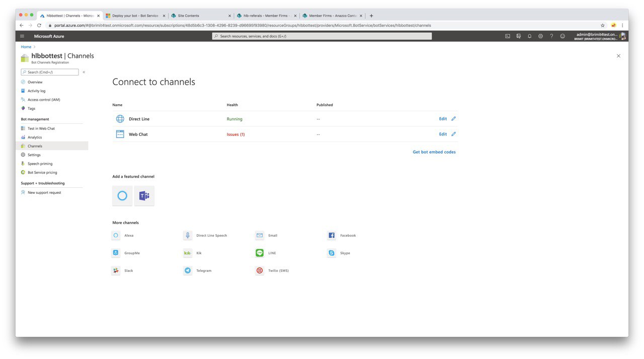Bookmark this page with the star
The height and width of the screenshot is (359, 644).
[603, 25]
